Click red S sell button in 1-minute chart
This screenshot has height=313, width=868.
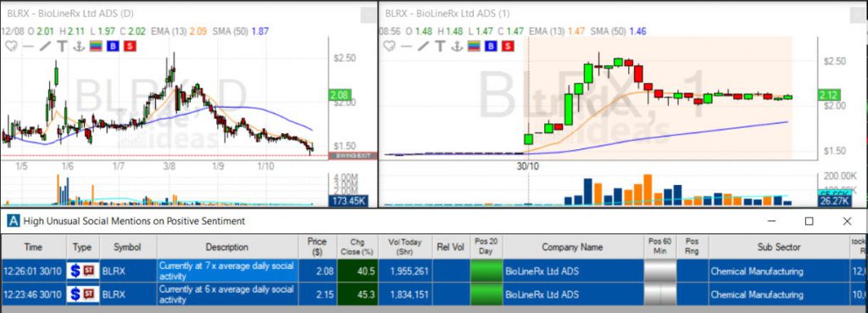click(x=509, y=47)
